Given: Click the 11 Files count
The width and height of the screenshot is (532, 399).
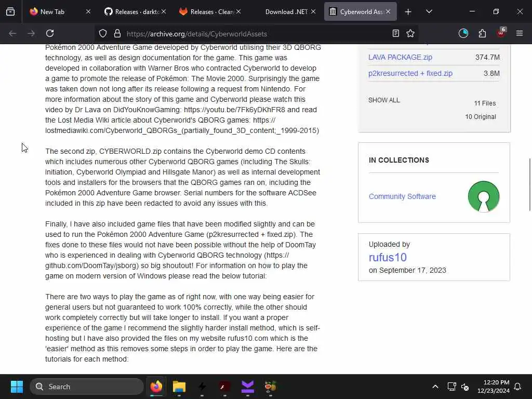Looking at the screenshot, I should (485, 103).
